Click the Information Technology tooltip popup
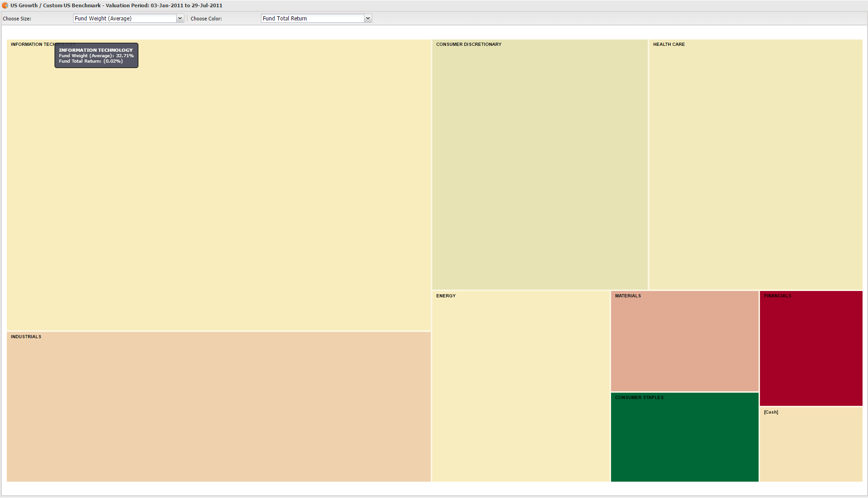 point(96,55)
